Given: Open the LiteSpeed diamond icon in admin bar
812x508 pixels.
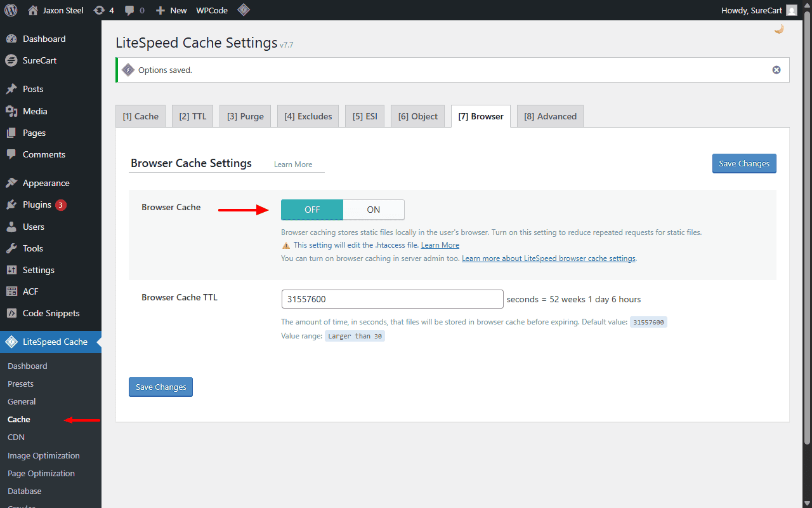Looking at the screenshot, I should click(243, 10).
